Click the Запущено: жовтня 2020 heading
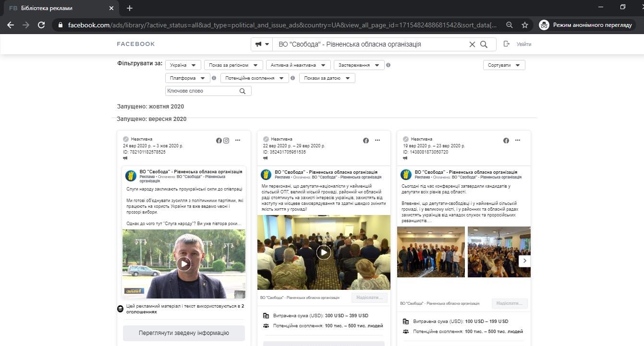This screenshot has height=346, width=644. point(150,107)
